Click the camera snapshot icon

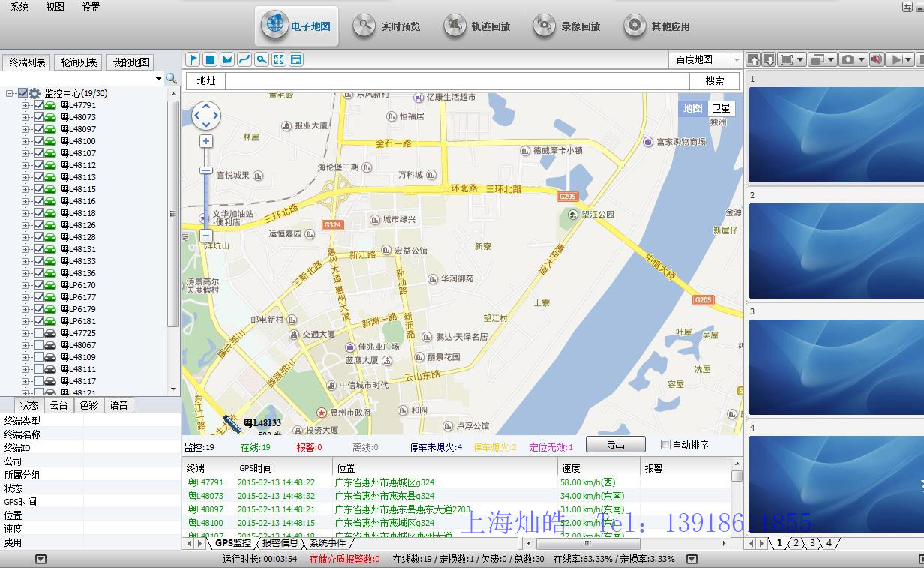coord(847,59)
